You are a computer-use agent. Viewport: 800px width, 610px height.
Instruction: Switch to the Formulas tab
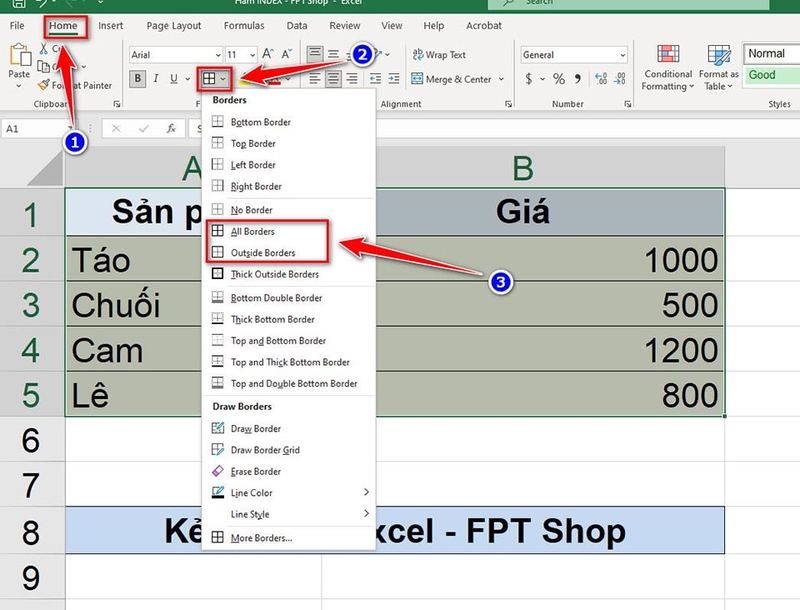point(247,26)
